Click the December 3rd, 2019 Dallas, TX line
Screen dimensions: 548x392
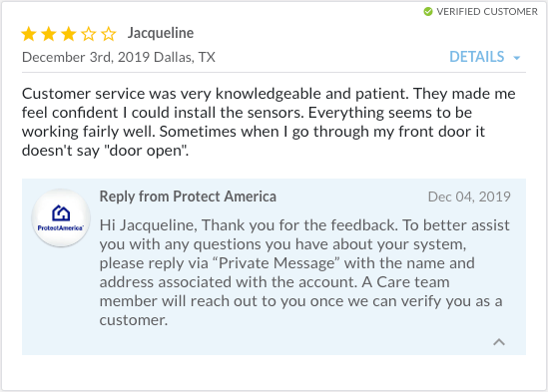[119, 57]
